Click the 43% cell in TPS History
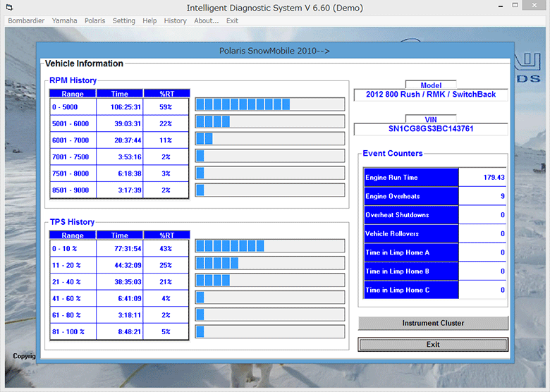The width and height of the screenshot is (550, 392). [166, 249]
